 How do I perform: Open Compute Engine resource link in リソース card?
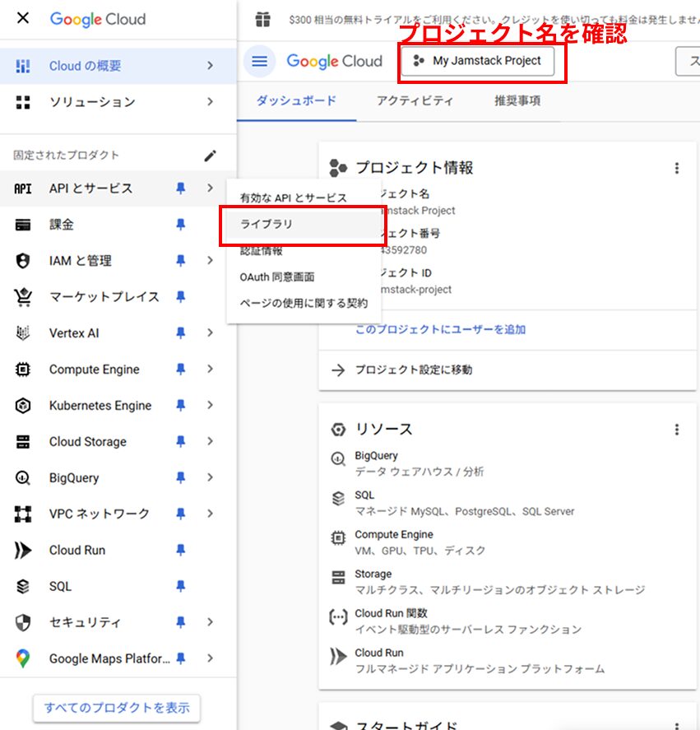tap(394, 535)
